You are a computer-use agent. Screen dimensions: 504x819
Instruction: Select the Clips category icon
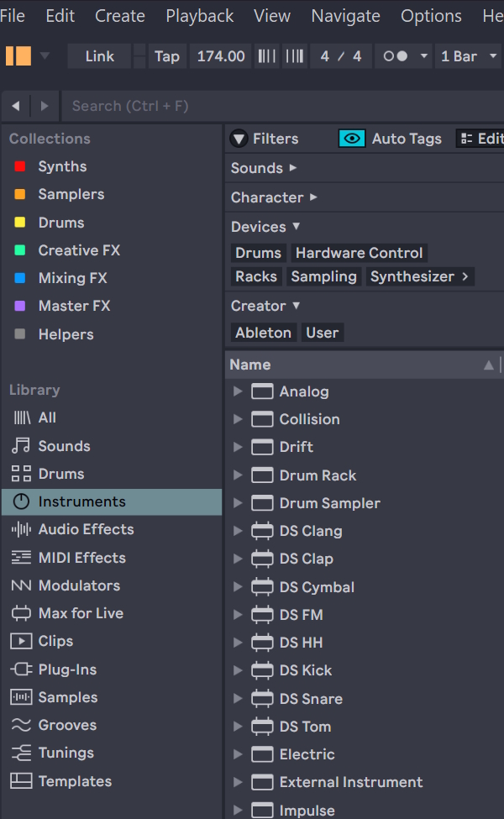click(22, 641)
